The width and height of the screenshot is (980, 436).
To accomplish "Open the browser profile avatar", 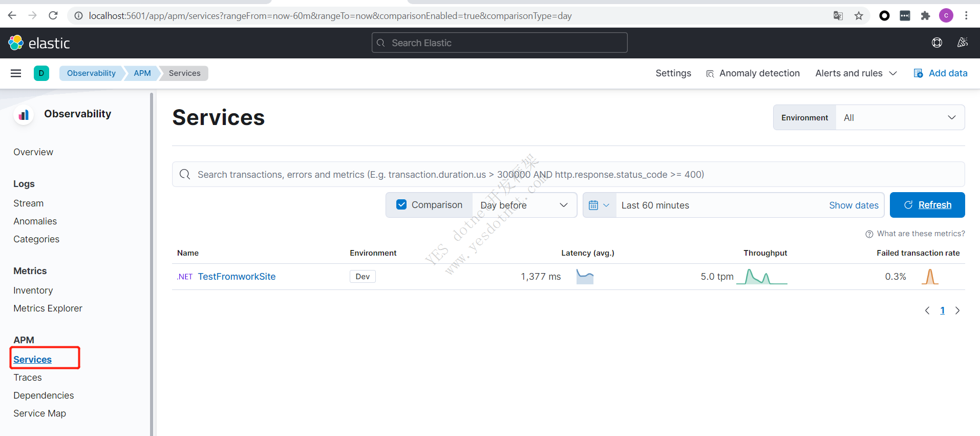I will point(946,15).
